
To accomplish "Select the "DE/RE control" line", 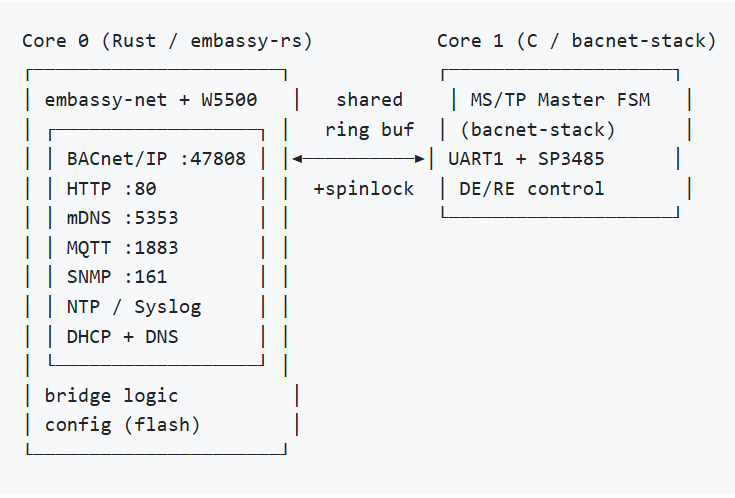I will (532, 189).
